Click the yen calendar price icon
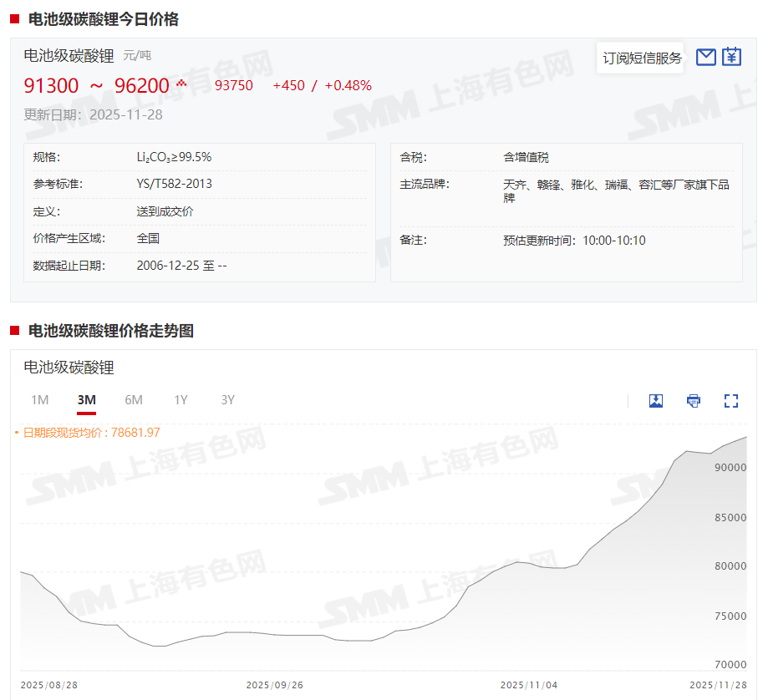 pyautogui.click(x=731, y=57)
